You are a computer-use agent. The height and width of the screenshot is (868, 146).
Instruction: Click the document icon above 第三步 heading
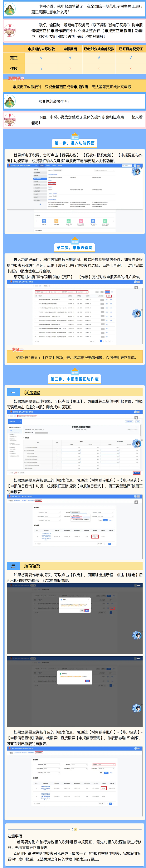74,372
